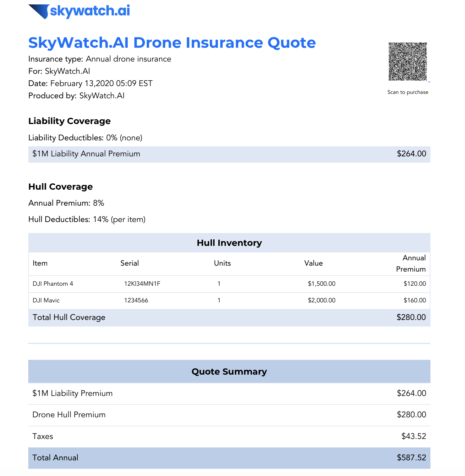The height and width of the screenshot is (476, 465).
Task: Click the units cell for DJI Mavic
Action: 219,300
